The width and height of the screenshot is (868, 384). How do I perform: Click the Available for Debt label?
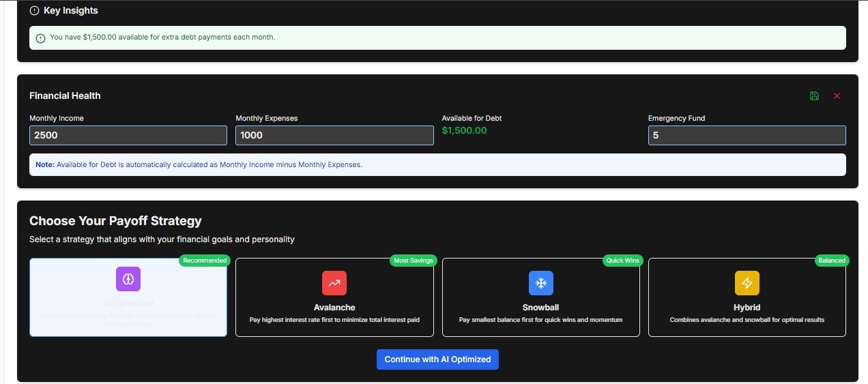tap(472, 119)
